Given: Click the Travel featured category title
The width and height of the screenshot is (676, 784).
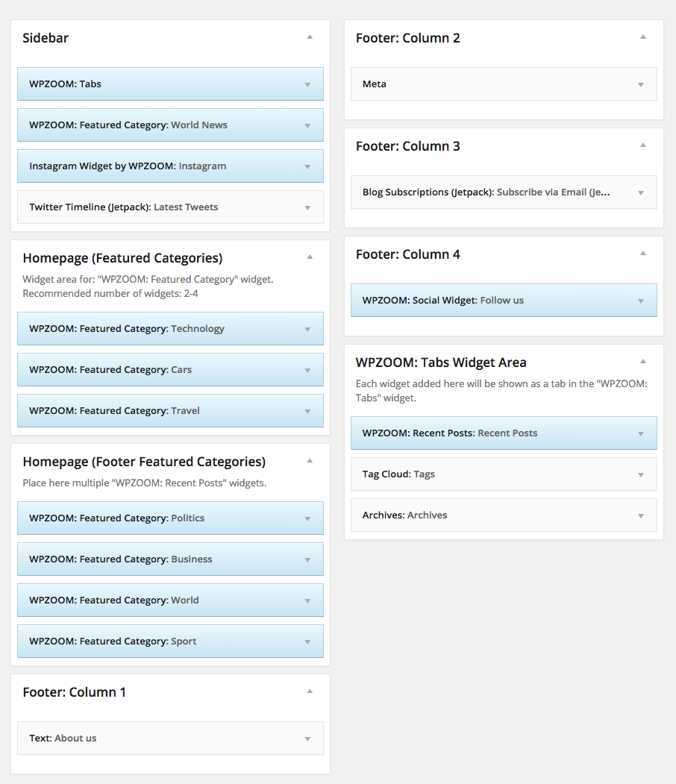Looking at the screenshot, I should click(114, 410).
